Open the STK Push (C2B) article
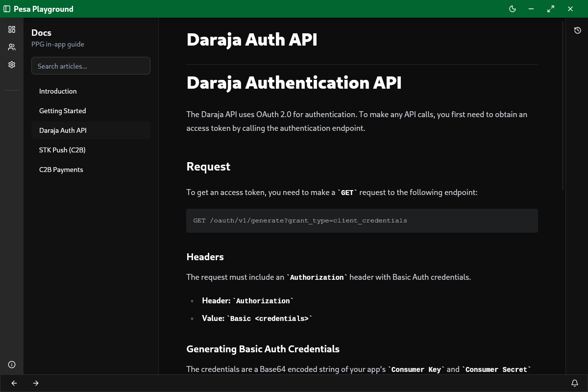Screen dimensions: 588x392 (x=91, y=150)
